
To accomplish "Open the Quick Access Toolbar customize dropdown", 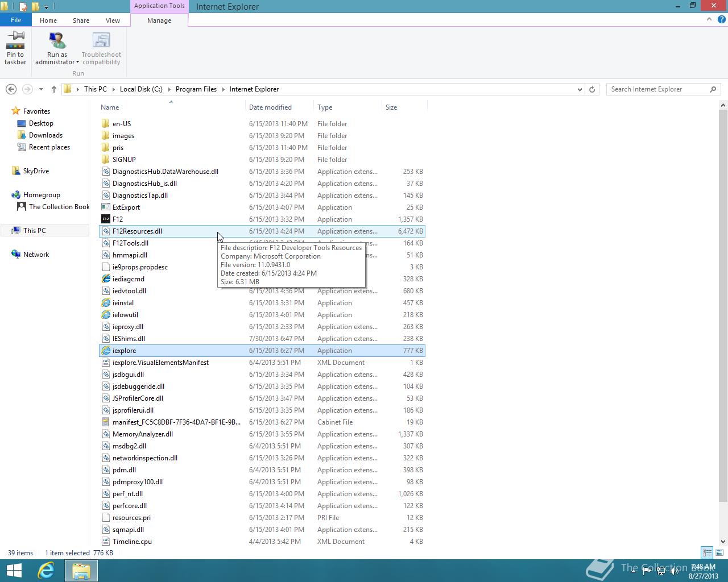I will pyautogui.click(x=46, y=7).
